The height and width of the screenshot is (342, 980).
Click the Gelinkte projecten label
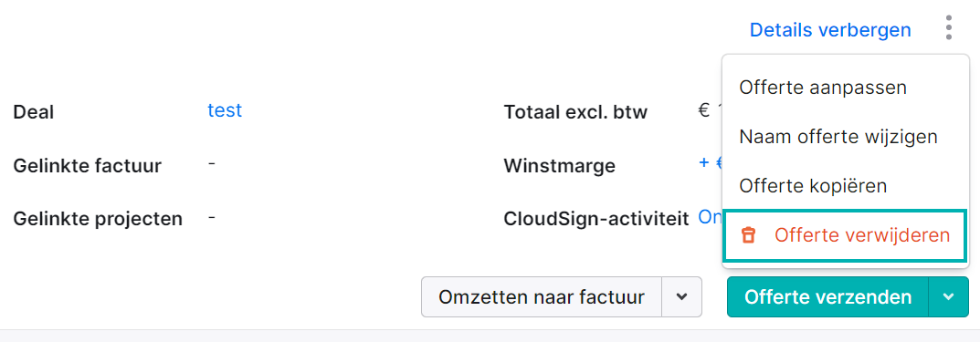click(x=98, y=219)
